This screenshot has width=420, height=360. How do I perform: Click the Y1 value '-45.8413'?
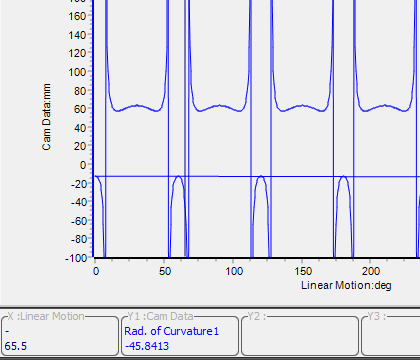[x=147, y=346]
